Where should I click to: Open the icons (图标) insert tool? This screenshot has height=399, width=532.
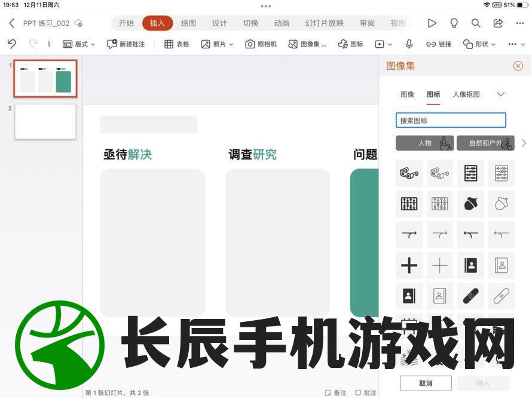pyautogui.click(x=350, y=44)
